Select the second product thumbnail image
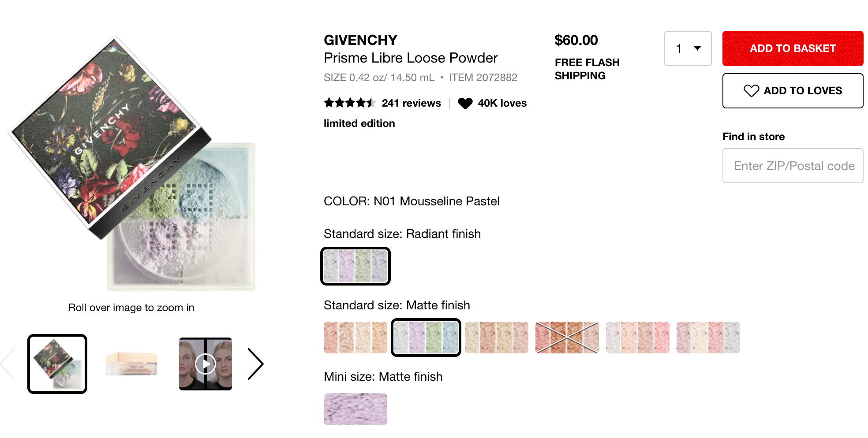The image size is (868, 438). (131, 364)
